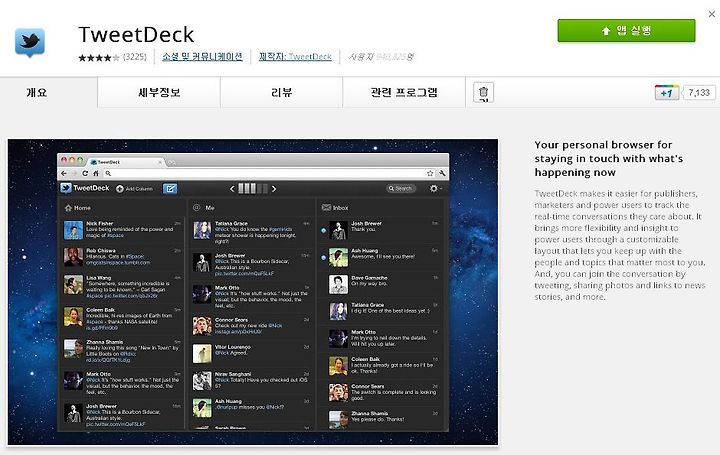Open the 리뷰 tab
Viewport: 720px width, 455px height.
coord(281,92)
